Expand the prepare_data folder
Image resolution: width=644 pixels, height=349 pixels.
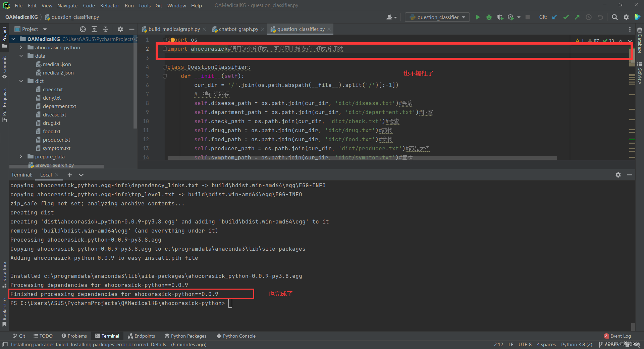(21, 156)
